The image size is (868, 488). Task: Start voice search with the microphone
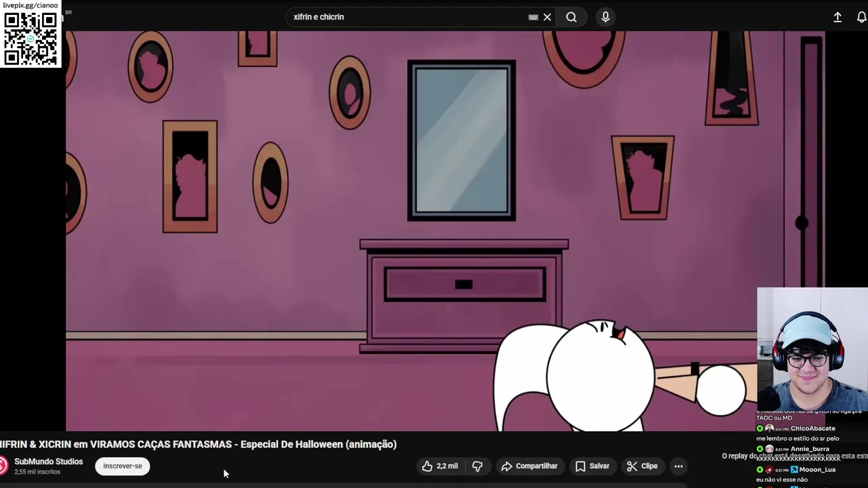[606, 17]
